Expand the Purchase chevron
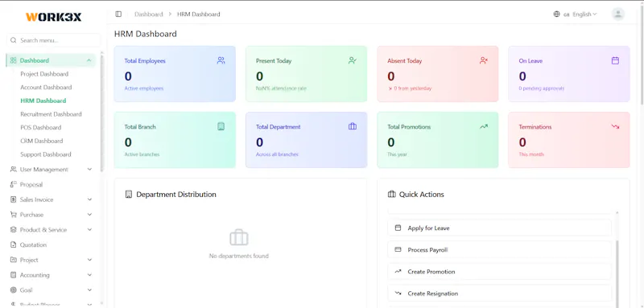 (x=89, y=215)
